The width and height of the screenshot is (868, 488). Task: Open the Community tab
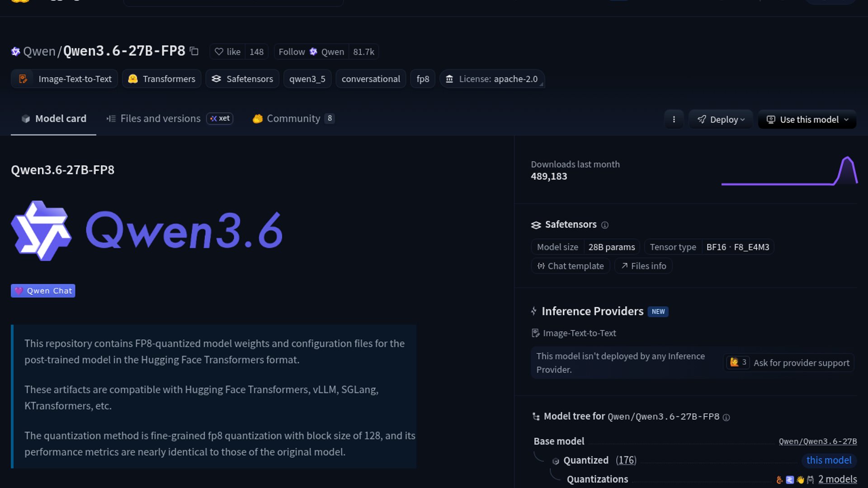(x=293, y=118)
